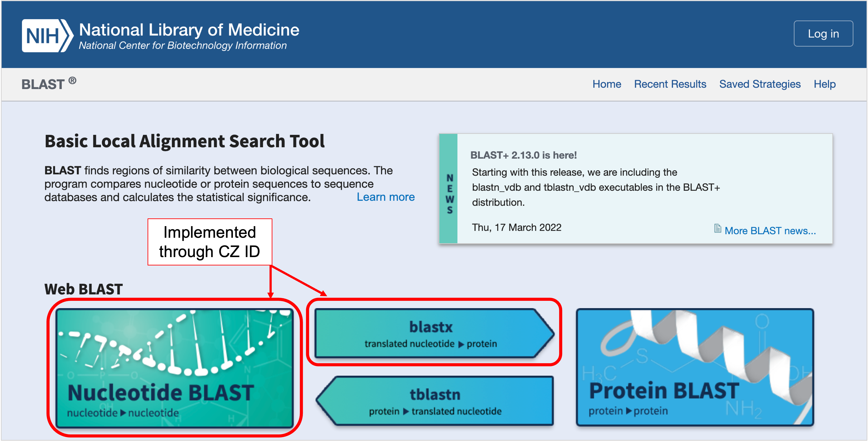This screenshot has height=441, width=868.
Task: Open the Help section
Action: coord(824,84)
